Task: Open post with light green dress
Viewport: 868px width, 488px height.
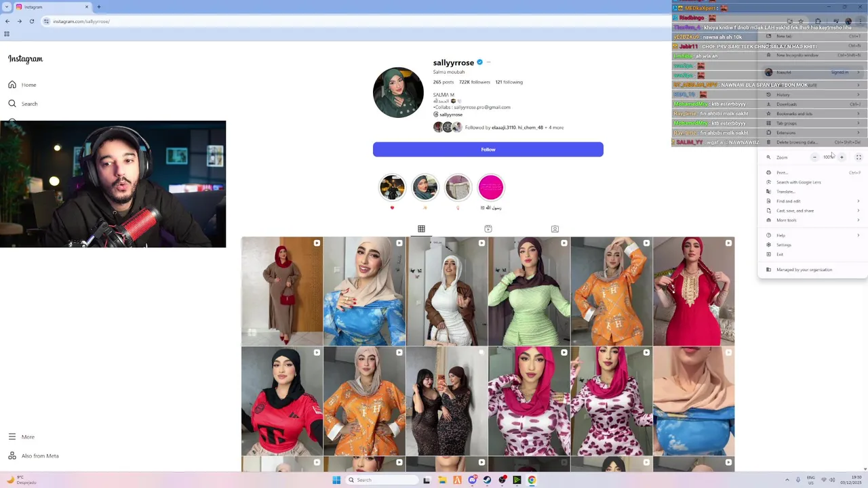Action: point(529,291)
